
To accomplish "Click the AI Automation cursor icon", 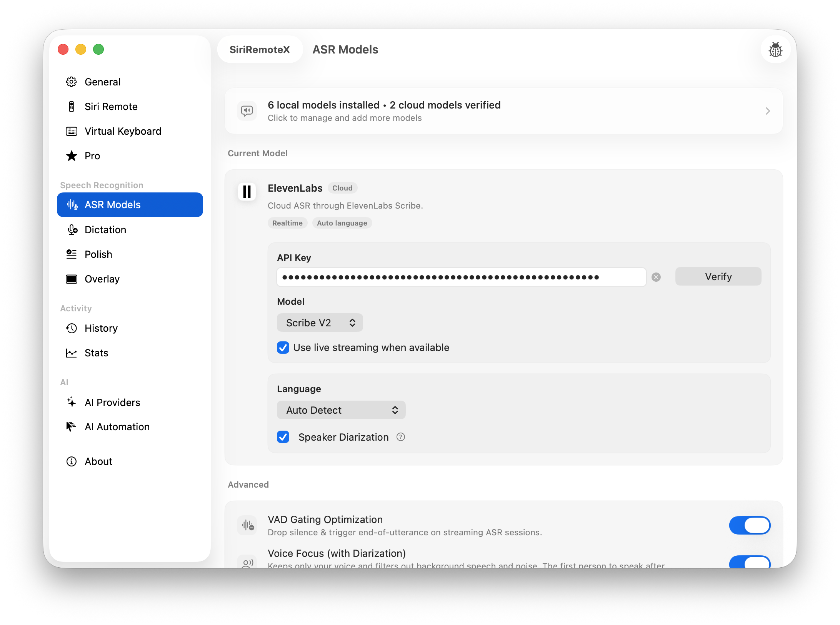I will [x=71, y=426].
